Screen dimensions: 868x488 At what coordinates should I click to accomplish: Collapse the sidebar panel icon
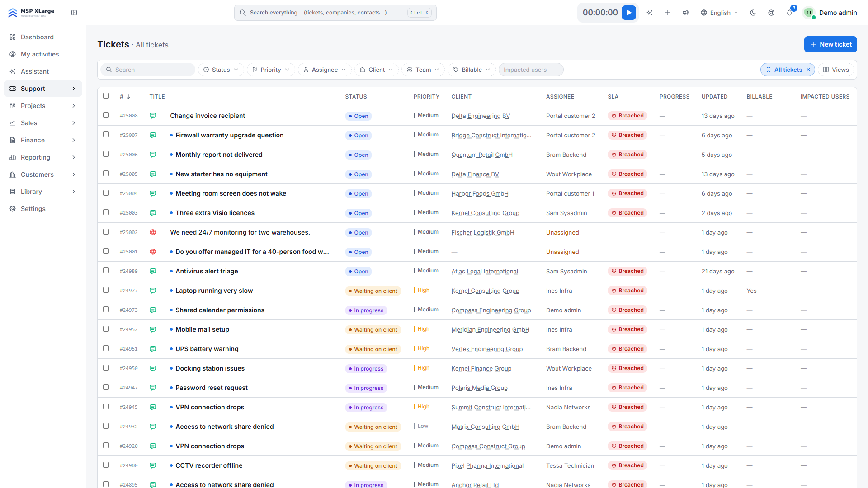click(74, 13)
